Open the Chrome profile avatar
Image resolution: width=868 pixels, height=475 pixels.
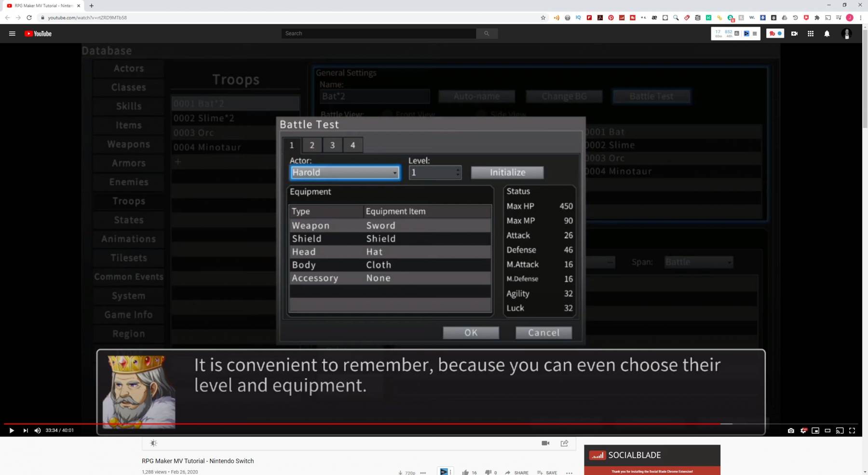point(850,17)
